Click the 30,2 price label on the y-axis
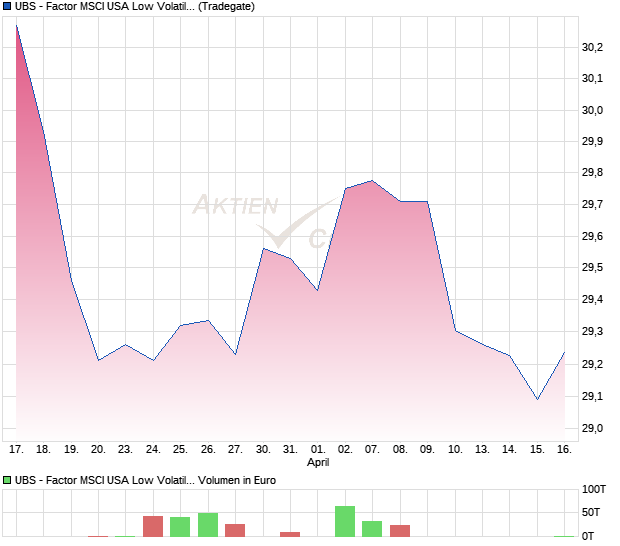The width and height of the screenshot is (620, 546). tap(591, 47)
